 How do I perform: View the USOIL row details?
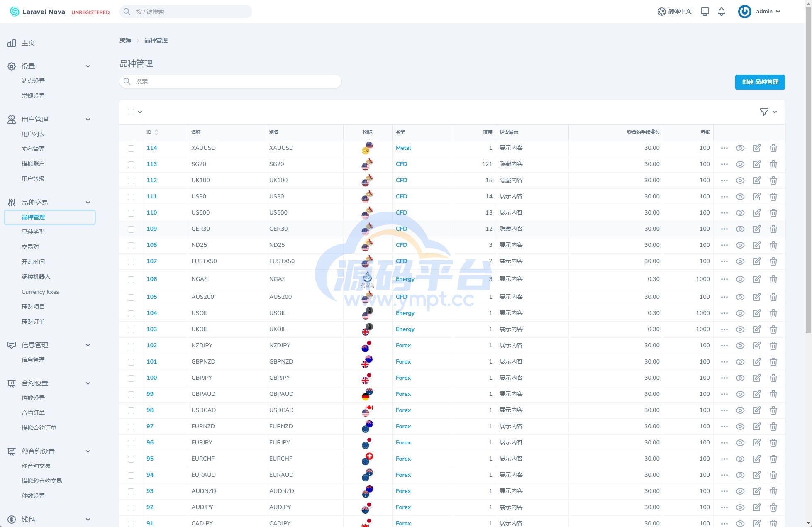coord(740,313)
